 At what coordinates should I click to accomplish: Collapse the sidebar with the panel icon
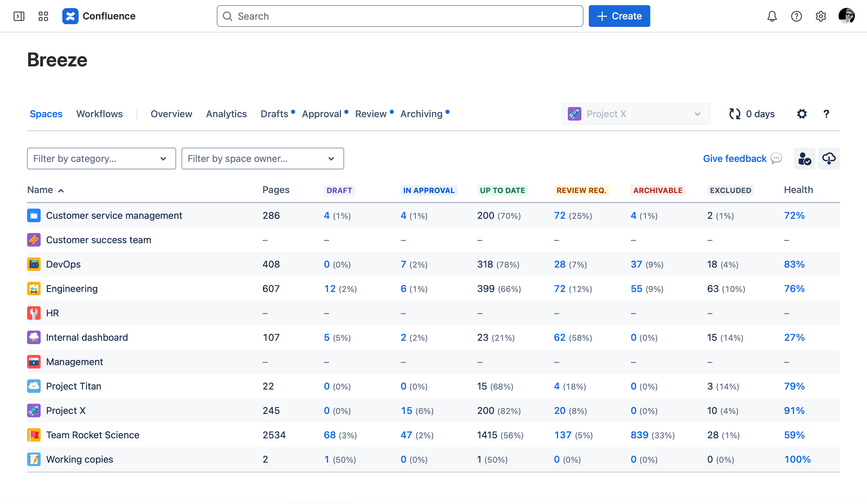point(19,16)
